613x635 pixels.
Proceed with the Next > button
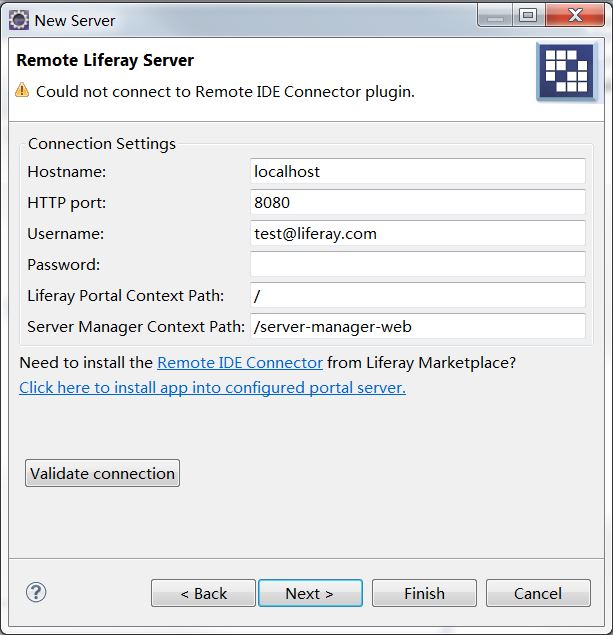tap(310, 593)
